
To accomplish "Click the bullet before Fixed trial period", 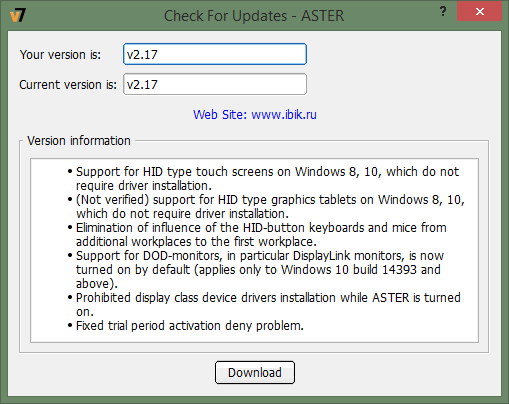I will click(x=70, y=325).
